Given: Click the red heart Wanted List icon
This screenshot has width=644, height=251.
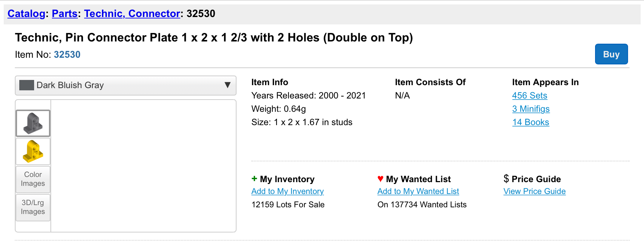Looking at the screenshot, I should coord(380,179).
